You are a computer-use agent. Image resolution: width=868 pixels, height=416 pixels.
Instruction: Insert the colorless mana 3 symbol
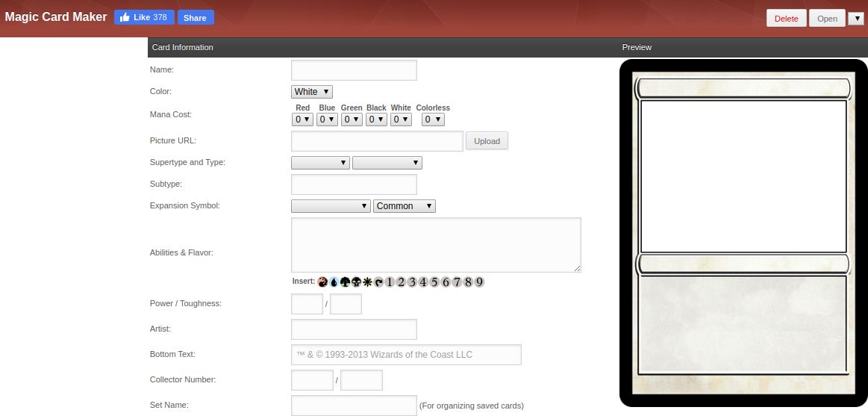pos(413,282)
